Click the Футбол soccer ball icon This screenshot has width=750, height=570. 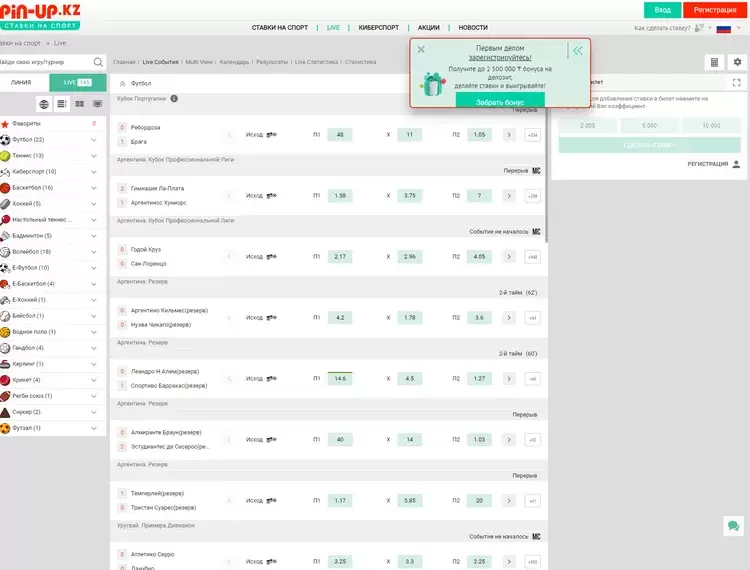[5, 140]
